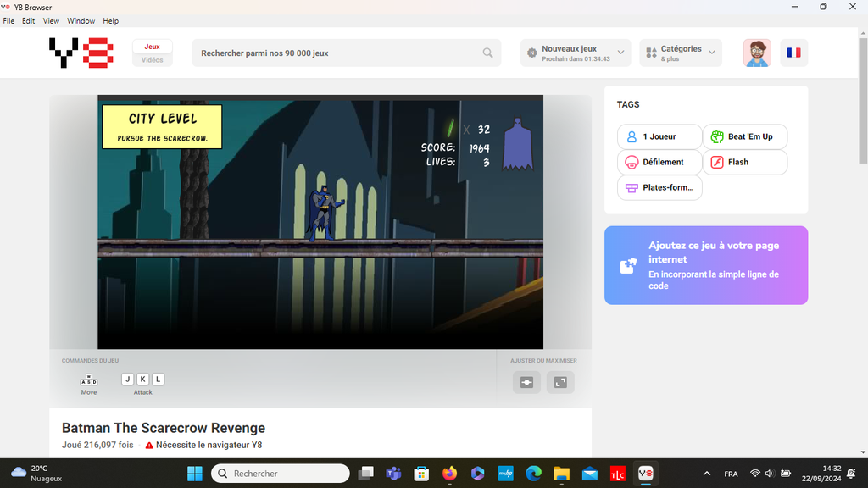
Task: Open the Window menu
Action: (81, 20)
